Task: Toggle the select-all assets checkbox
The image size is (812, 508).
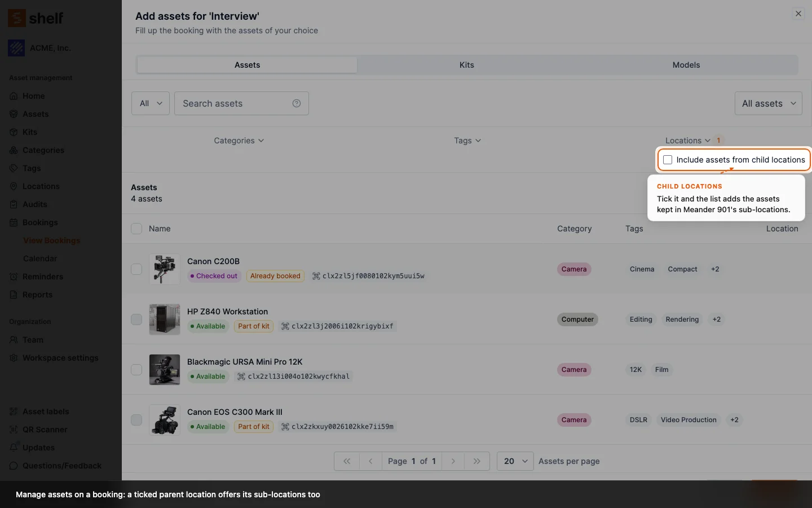Action: pos(136,229)
